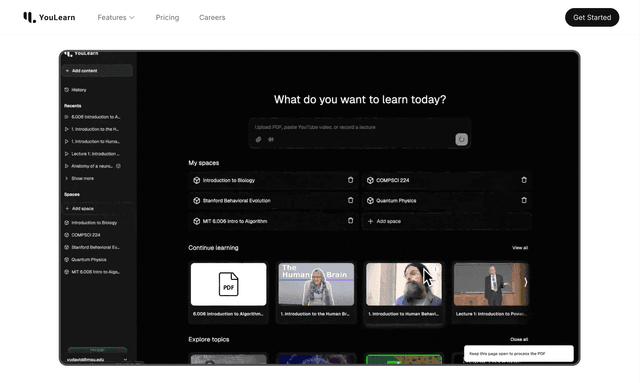Open History in the sidebar

coord(76,90)
